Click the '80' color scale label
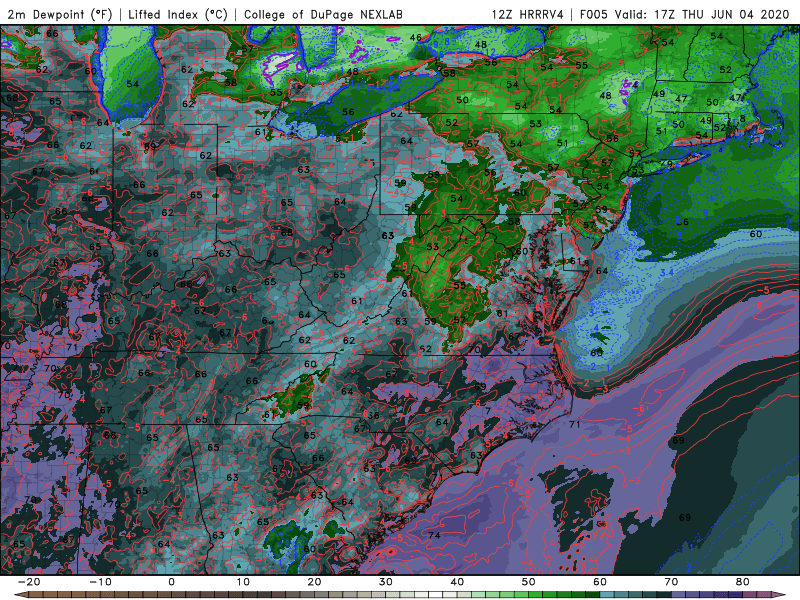800x600 pixels. click(743, 582)
